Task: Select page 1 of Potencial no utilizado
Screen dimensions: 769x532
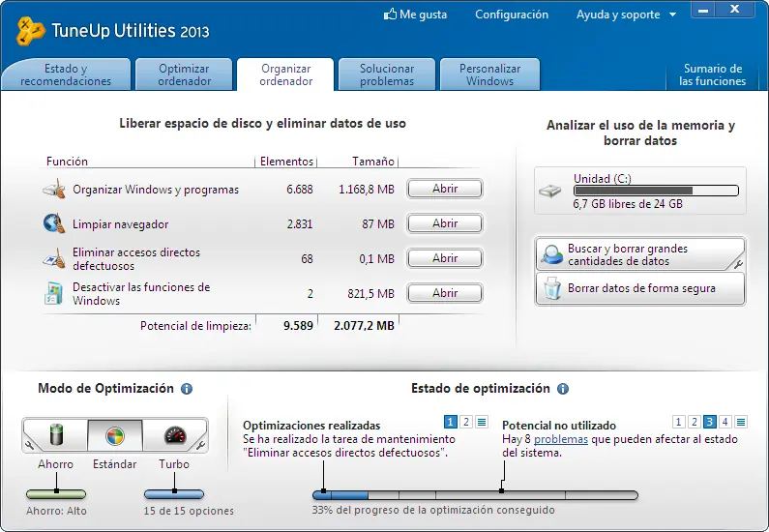Action: tap(678, 422)
